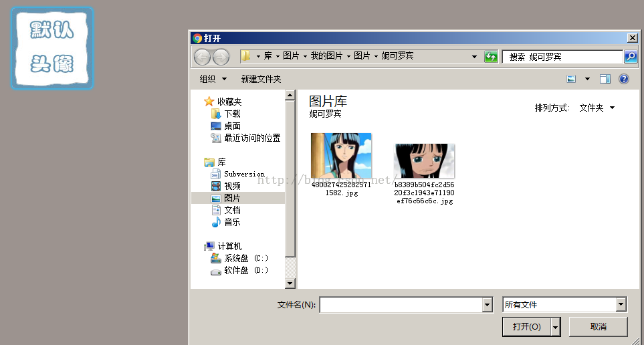Open the 文件名 combo box dropdown arrow

488,305
